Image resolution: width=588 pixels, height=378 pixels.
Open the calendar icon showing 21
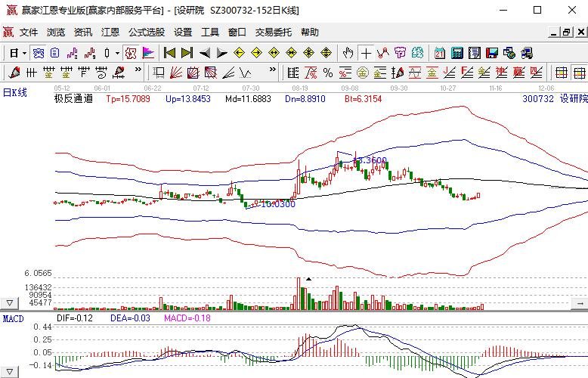click(440, 53)
